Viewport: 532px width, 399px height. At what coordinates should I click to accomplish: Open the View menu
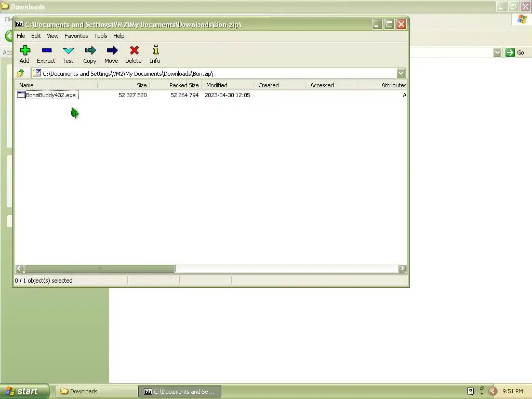pyautogui.click(x=52, y=36)
